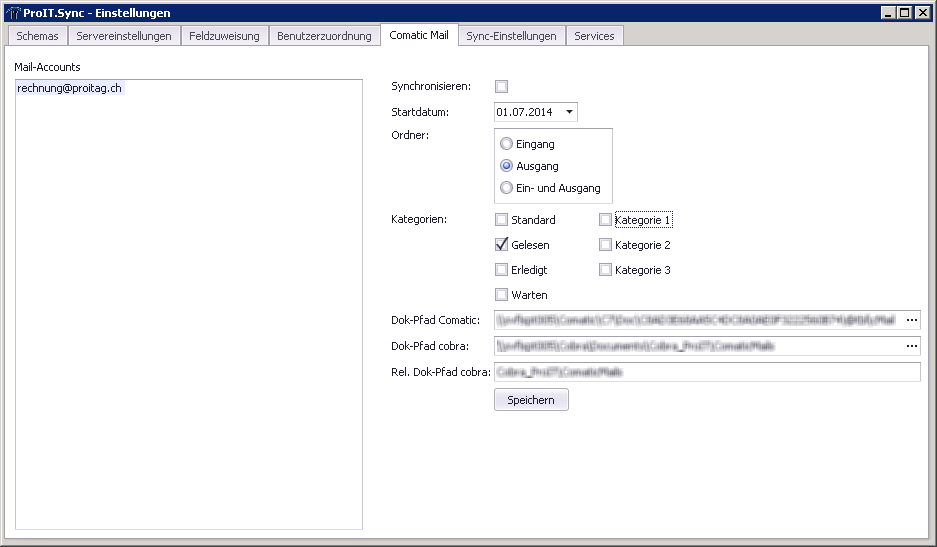Open the Servereinstellungen tab

click(x=124, y=36)
